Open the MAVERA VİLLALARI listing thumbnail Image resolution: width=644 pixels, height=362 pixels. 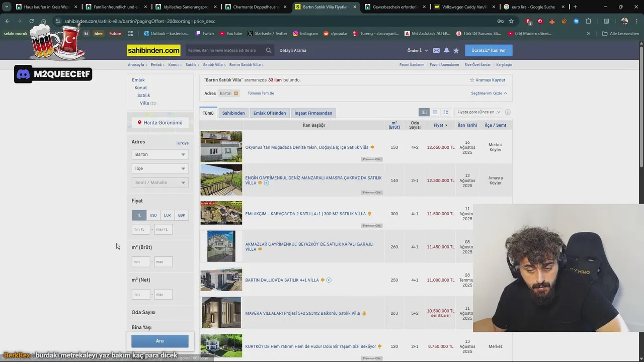click(221, 313)
